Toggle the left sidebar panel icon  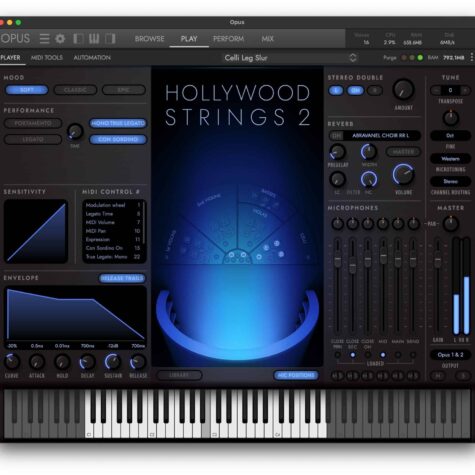point(78,39)
